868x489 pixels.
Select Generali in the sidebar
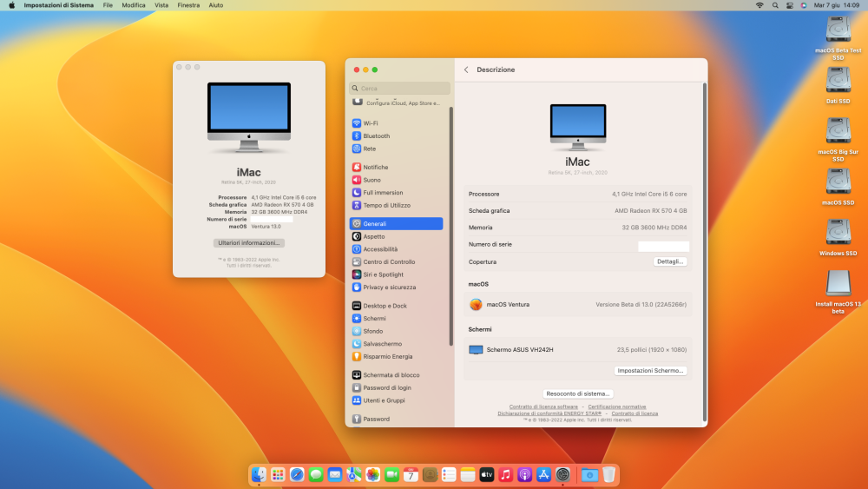397,223
